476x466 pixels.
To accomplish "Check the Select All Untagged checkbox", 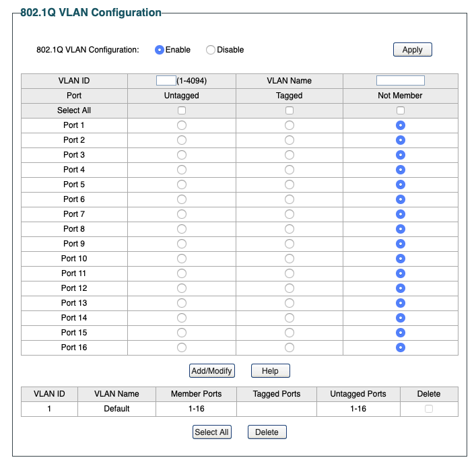I will click(181, 110).
